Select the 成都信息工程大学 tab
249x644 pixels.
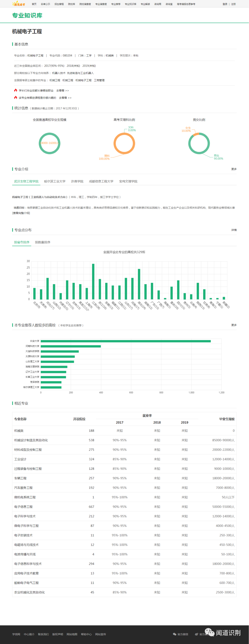pyautogui.click(x=101, y=181)
